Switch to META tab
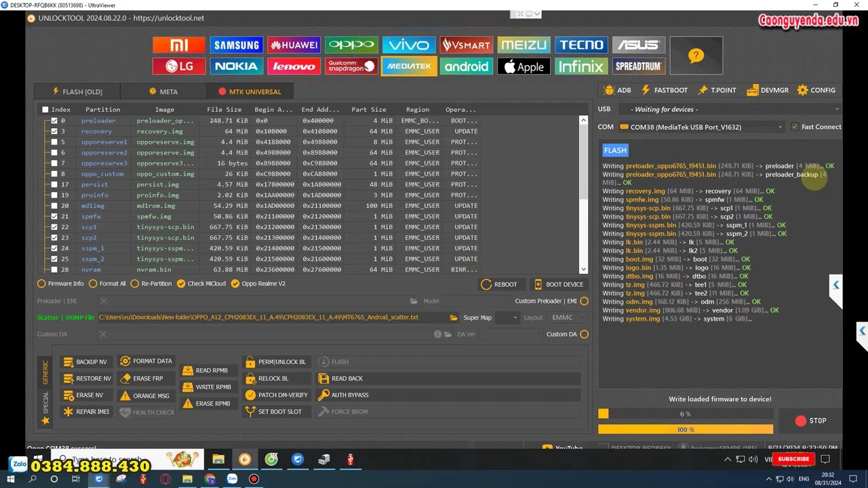 click(163, 91)
